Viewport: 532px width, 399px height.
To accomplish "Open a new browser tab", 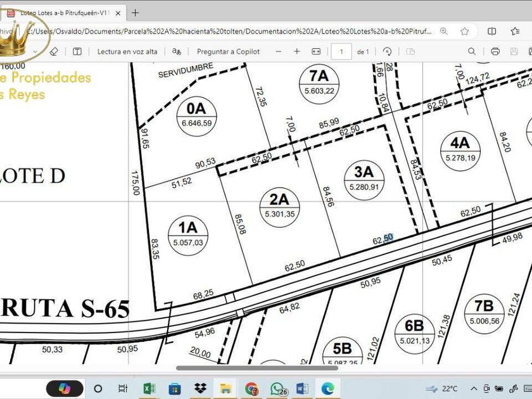I will (x=135, y=13).
